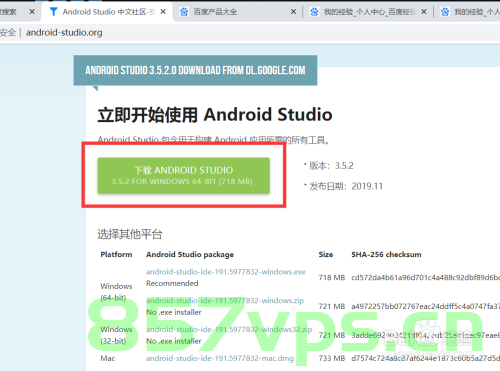
Task: Close the leftmost search tab
Action: point(32,12)
